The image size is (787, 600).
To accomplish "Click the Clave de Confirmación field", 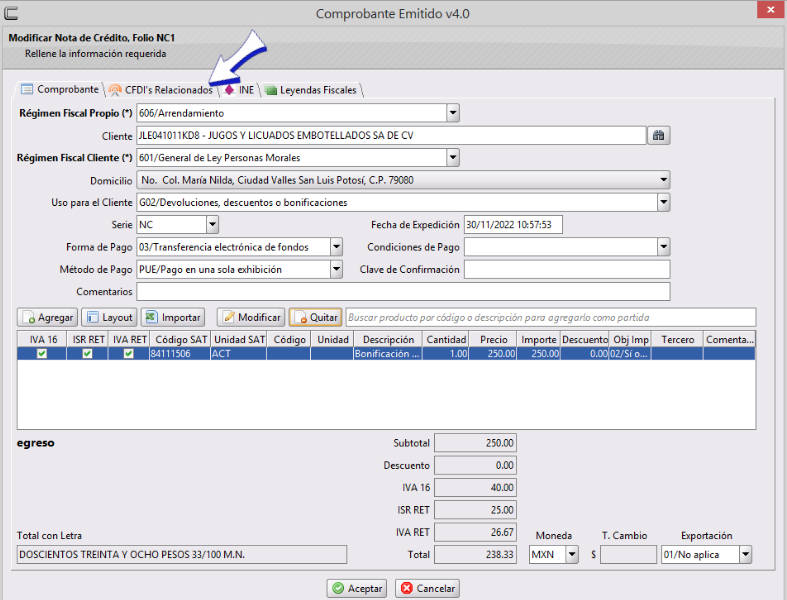I will 567,270.
